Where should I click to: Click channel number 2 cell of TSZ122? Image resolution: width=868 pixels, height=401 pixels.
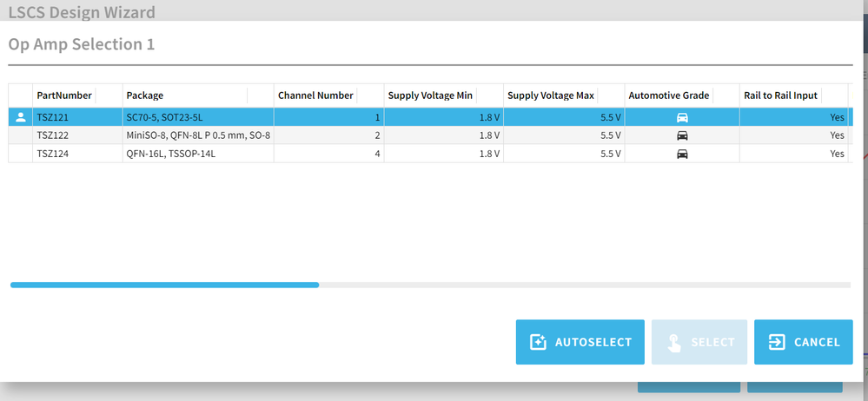click(328, 135)
